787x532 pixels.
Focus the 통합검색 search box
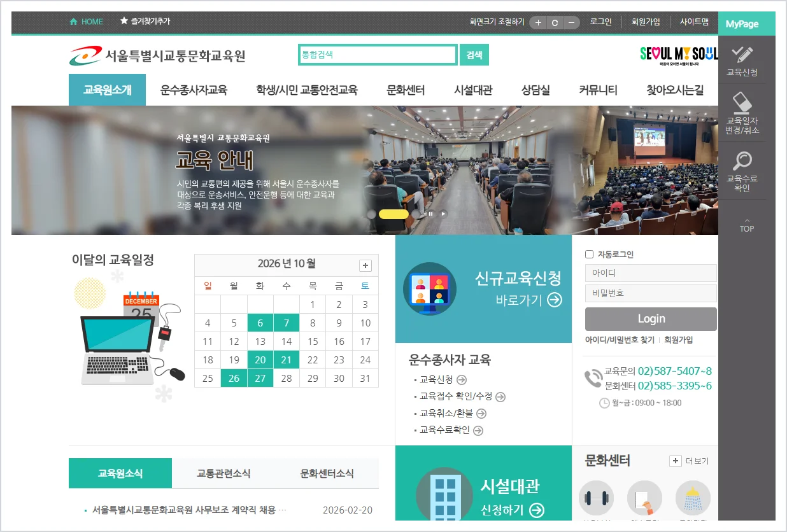[x=378, y=55]
